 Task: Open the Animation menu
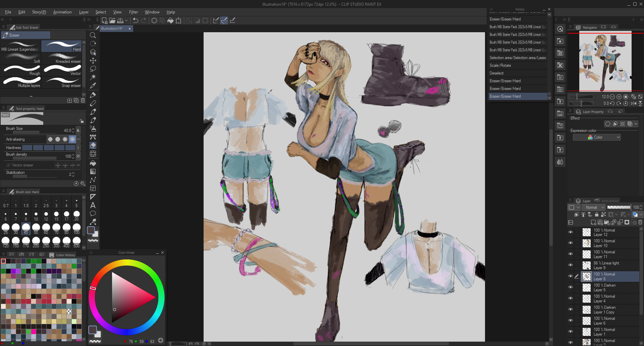[x=62, y=12]
